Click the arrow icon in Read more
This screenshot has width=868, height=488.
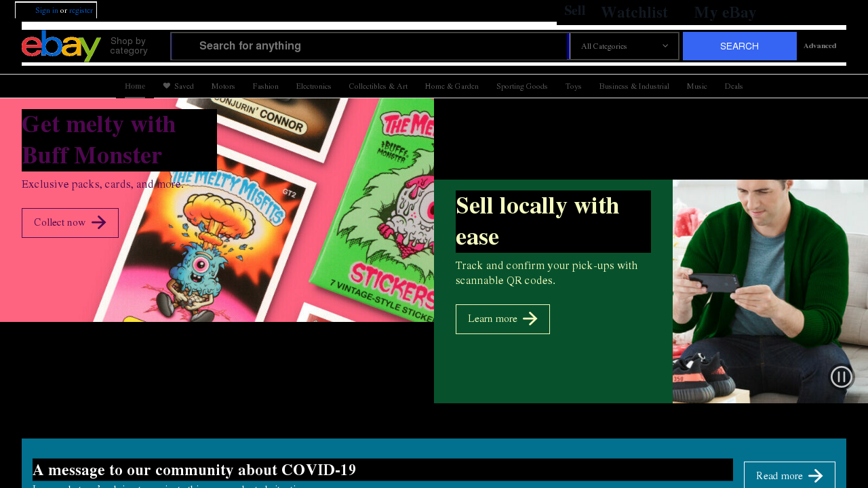click(816, 476)
